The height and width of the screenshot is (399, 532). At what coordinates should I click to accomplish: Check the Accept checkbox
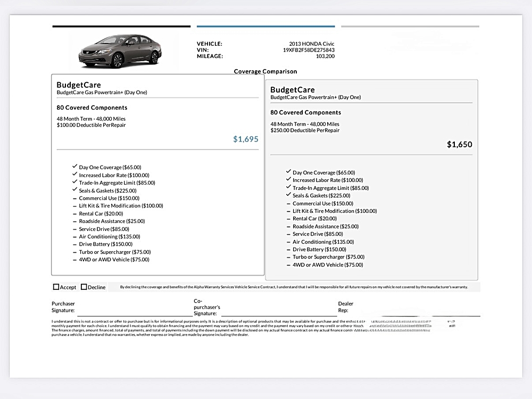pyautogui.click(x=56, y=287)
